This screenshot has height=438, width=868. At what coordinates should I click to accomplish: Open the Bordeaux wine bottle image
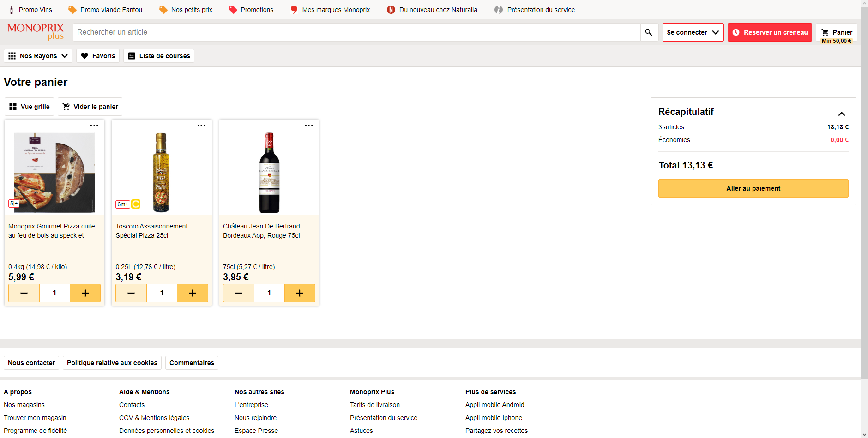pos(269,173)
